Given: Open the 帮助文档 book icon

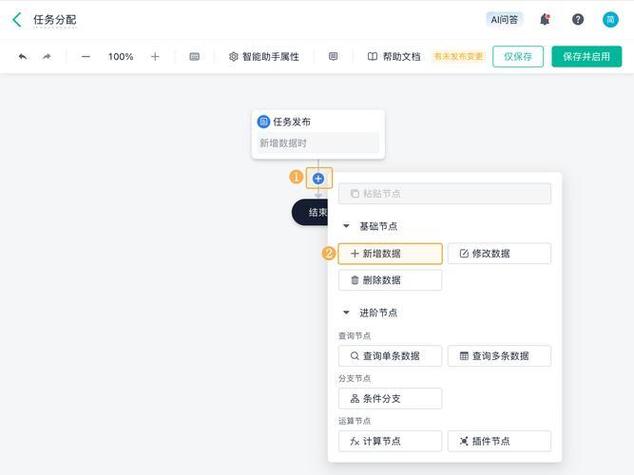Looking at the screenshot, I should pyautogui.click(x=372, y=57).
